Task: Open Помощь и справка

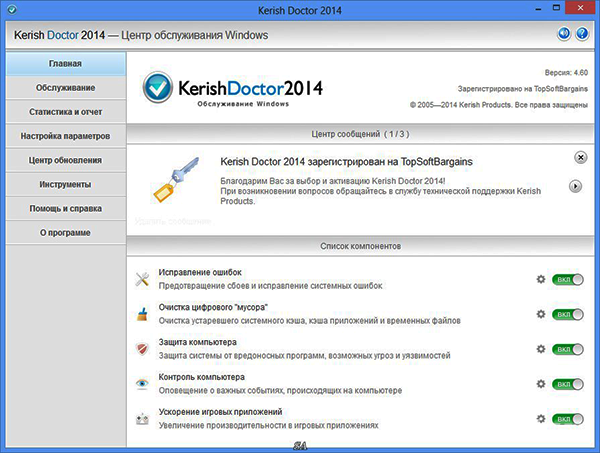Action: (x=66, y=208)
